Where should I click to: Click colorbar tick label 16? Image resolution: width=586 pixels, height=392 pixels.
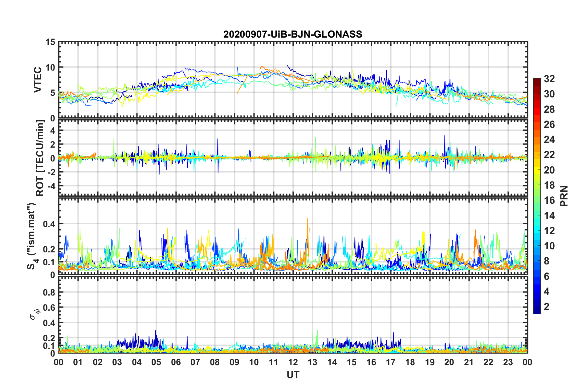point(549,200)
